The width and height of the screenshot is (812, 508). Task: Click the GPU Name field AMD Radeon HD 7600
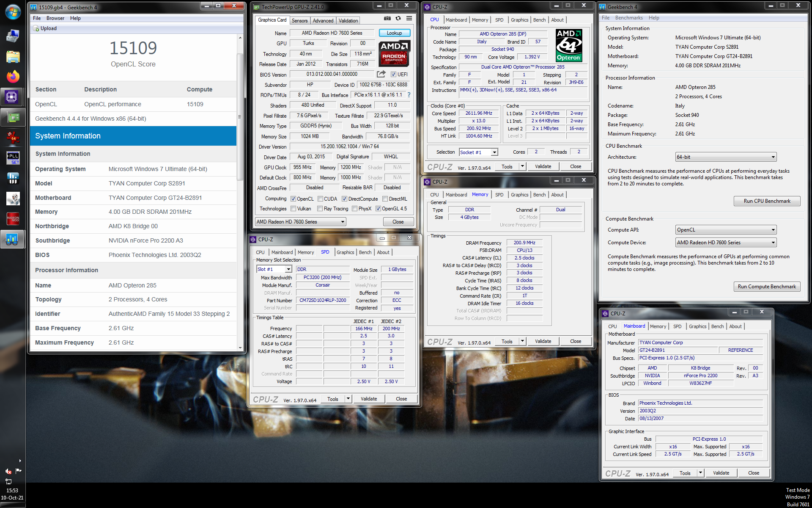332,33
